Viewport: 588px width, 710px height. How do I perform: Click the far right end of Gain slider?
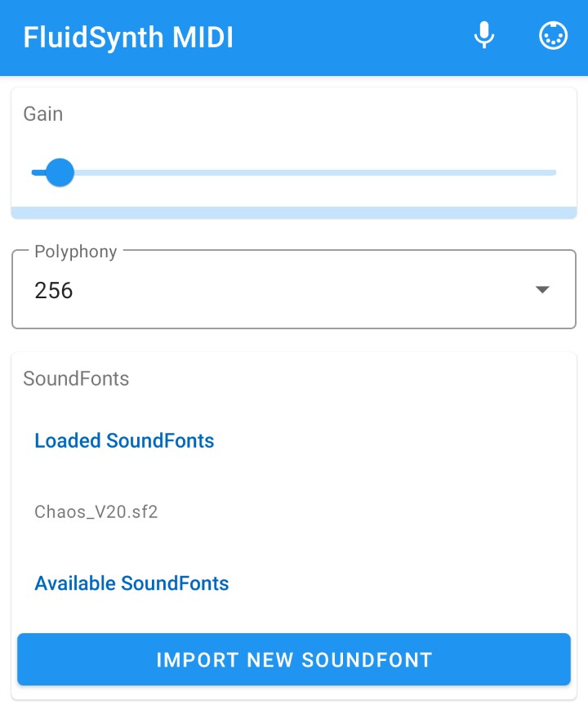click(555, 172)
